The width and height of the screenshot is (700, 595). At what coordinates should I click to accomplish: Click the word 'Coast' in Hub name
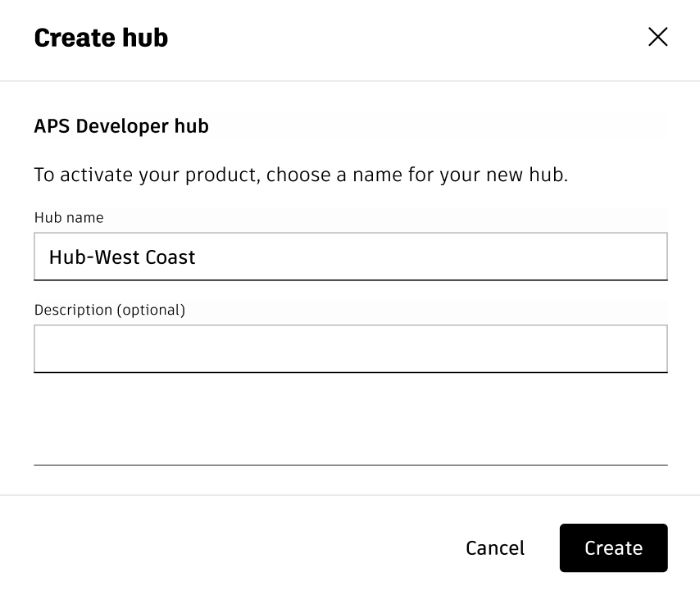tap(170, 257)
